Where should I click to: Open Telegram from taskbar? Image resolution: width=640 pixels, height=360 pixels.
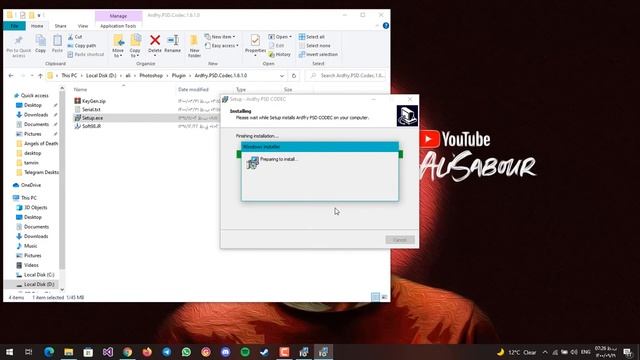tap(167, 352)
